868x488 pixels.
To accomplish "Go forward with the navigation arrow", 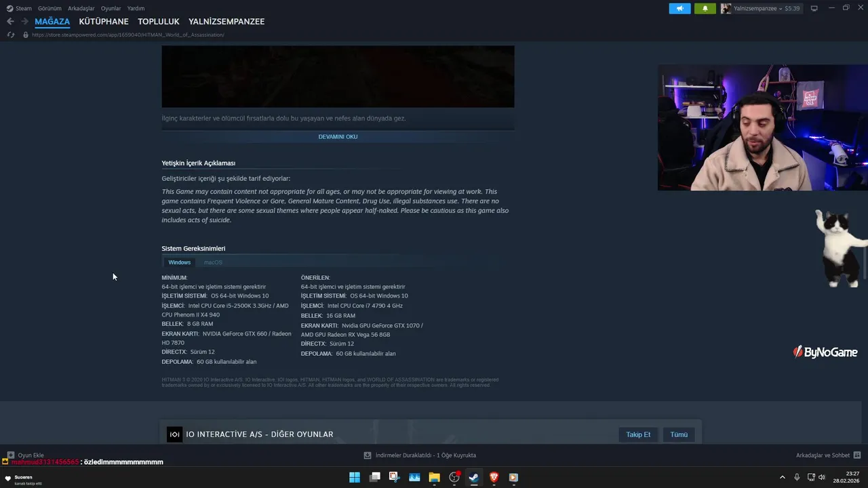I will [25, 22].
